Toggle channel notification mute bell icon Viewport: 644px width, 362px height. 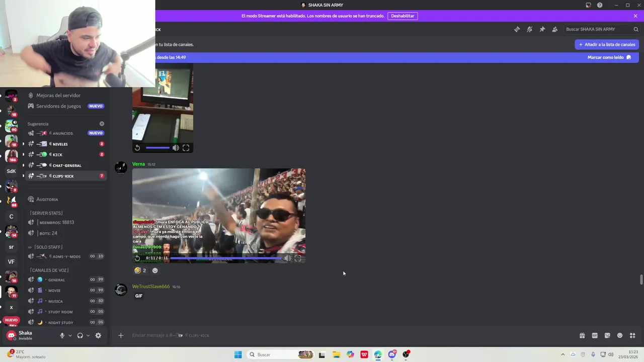click(x=529, y=29)
